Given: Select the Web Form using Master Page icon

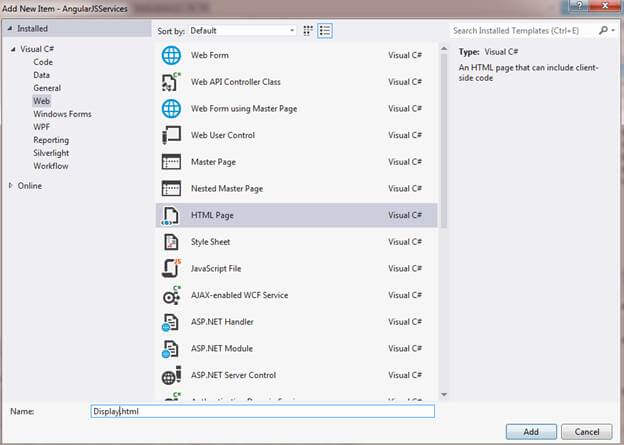Looking at the screenshot, I should click(x=171, y=109).
